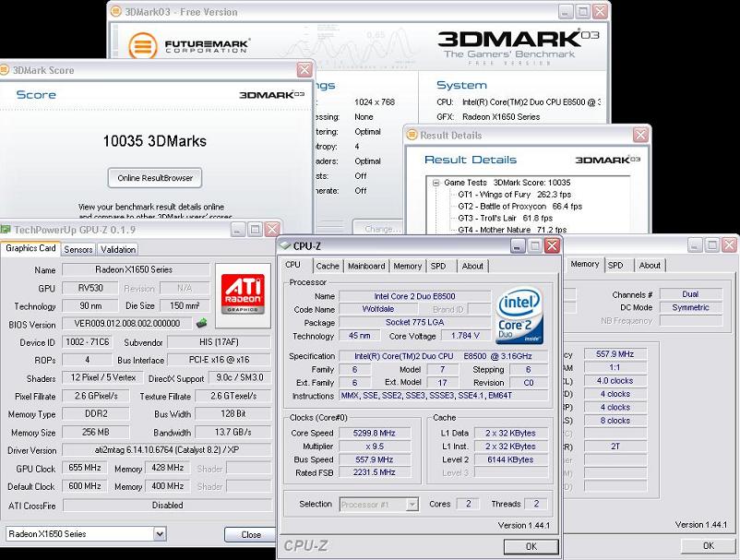Collapse the Game Tests tree node
Image resolution: width=740 pixels, height=560 pixels.
pos(436,183)
